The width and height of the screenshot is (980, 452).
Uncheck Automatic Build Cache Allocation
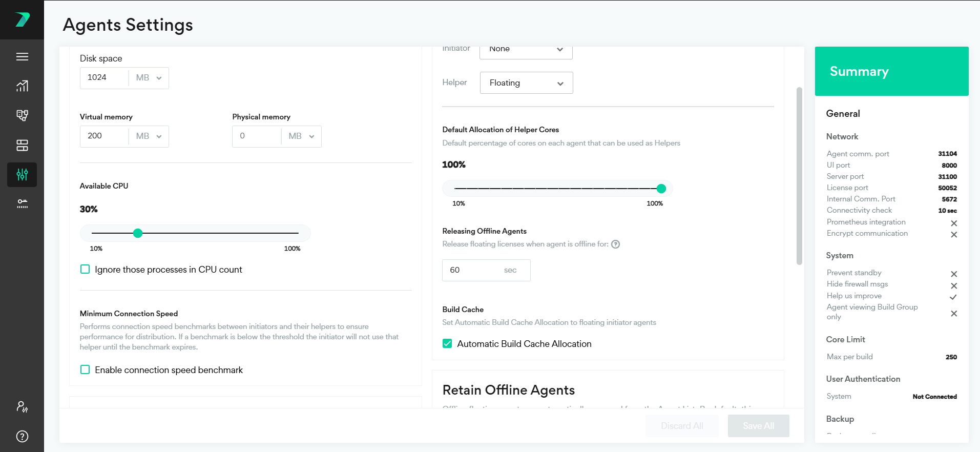coord(447,344)
